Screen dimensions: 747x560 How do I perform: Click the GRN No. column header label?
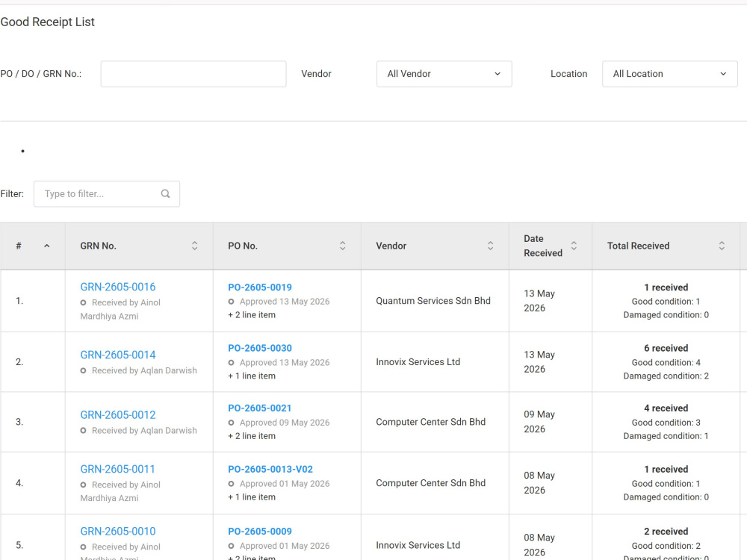98,246
